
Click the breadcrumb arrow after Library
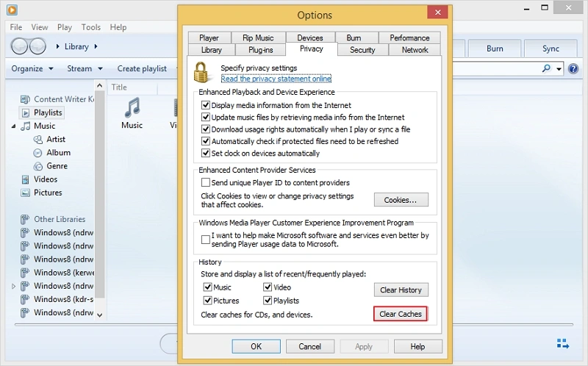(x=96, y=46)
